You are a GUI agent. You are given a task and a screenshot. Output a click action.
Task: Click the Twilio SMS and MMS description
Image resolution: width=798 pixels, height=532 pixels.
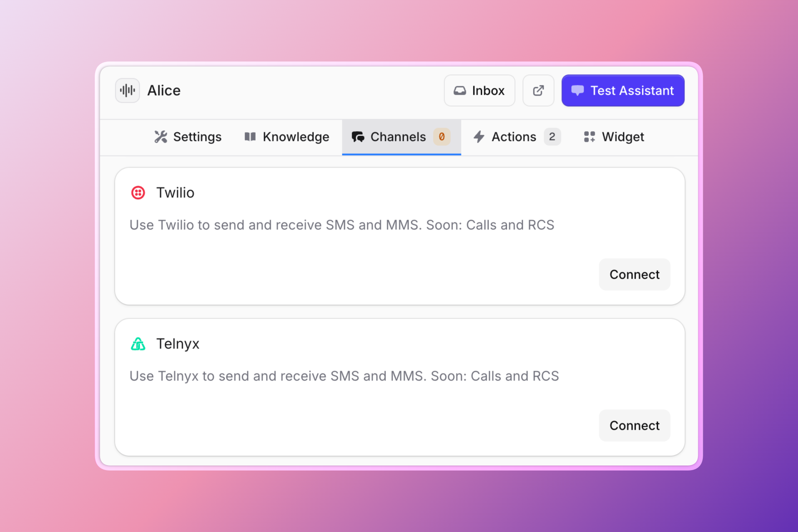coord(342,225)
